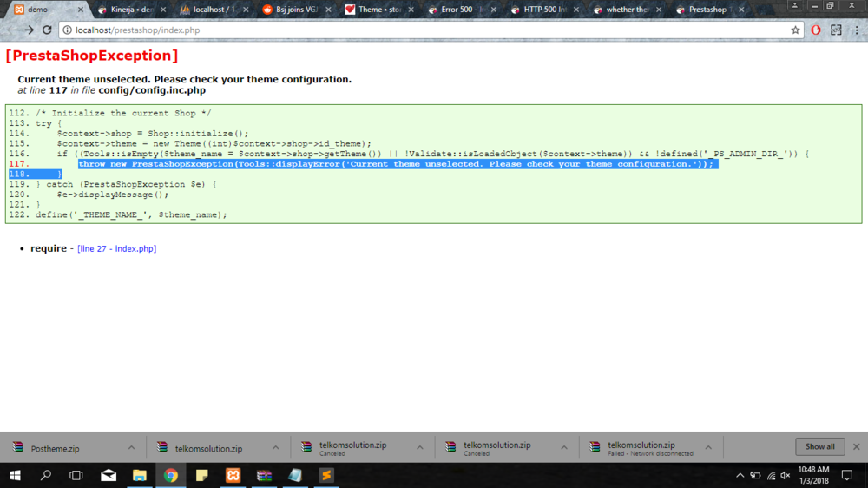Screen dimensions: 868x488
Task: Open the battery status tray icon
Action: coord(756,475)
